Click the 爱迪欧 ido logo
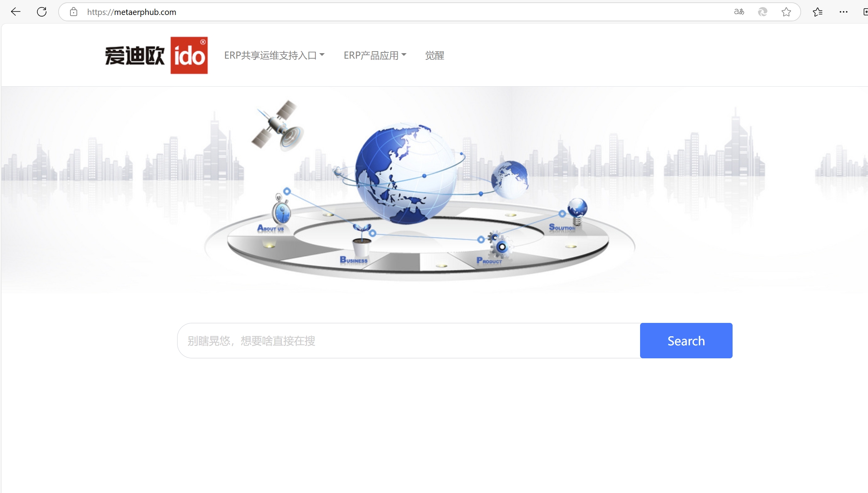The width and height of the screenshot is (868, 493). 156,55
